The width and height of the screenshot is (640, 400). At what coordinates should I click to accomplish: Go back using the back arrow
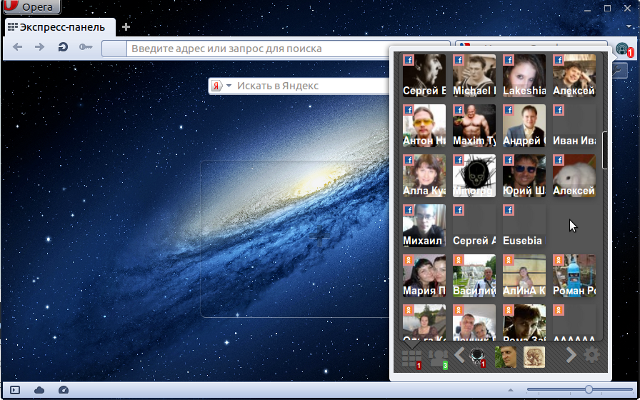click(x=18, y=48)
